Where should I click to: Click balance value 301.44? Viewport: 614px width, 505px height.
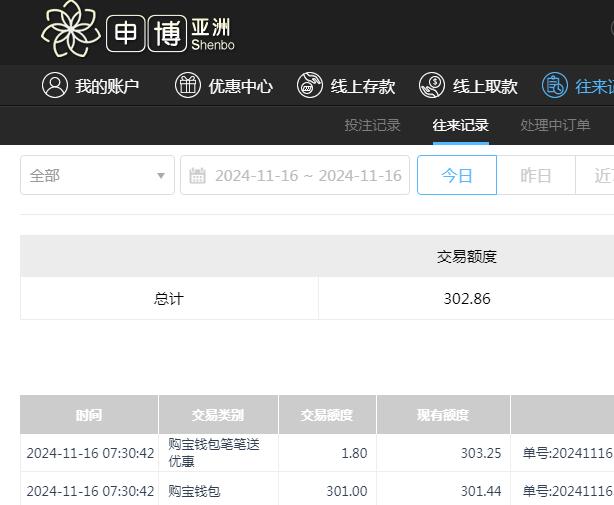coord(481,491)
